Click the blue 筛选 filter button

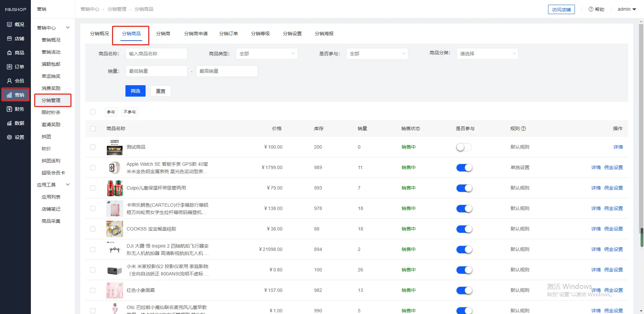tap(136, 91)
